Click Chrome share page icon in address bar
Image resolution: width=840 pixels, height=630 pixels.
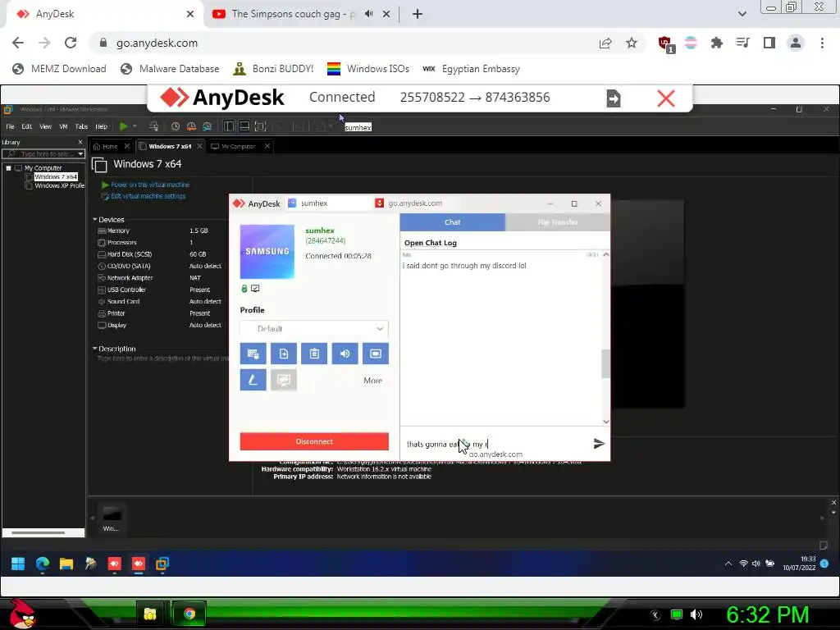click(x=605, y=43)
